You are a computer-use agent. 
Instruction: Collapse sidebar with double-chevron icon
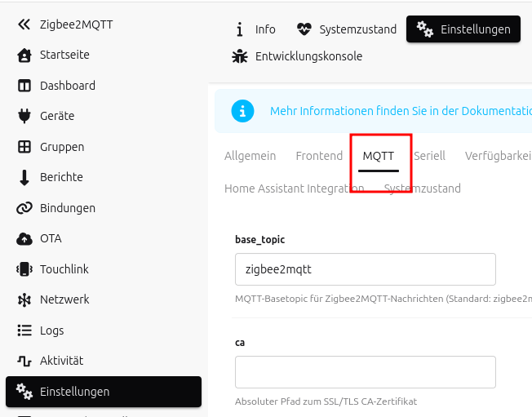click(x=24, y=24)
